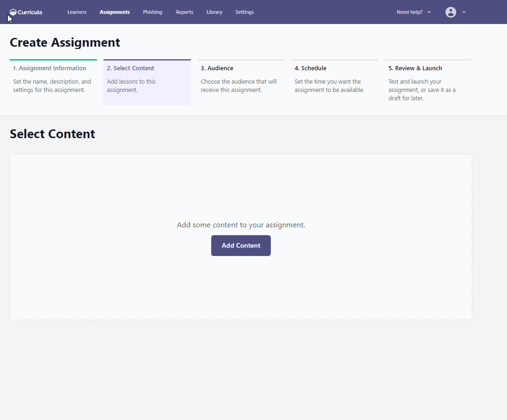Jump to step 3 Audience
This screenshot has height=420, width=507.
(241, 82)
